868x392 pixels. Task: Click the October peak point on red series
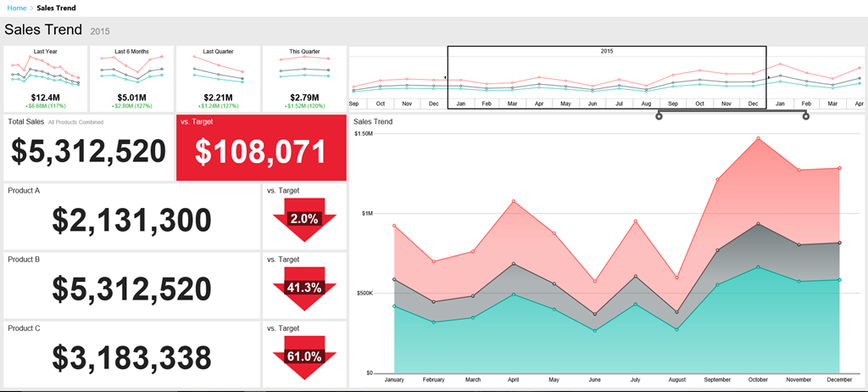click(x=758, y=137)
